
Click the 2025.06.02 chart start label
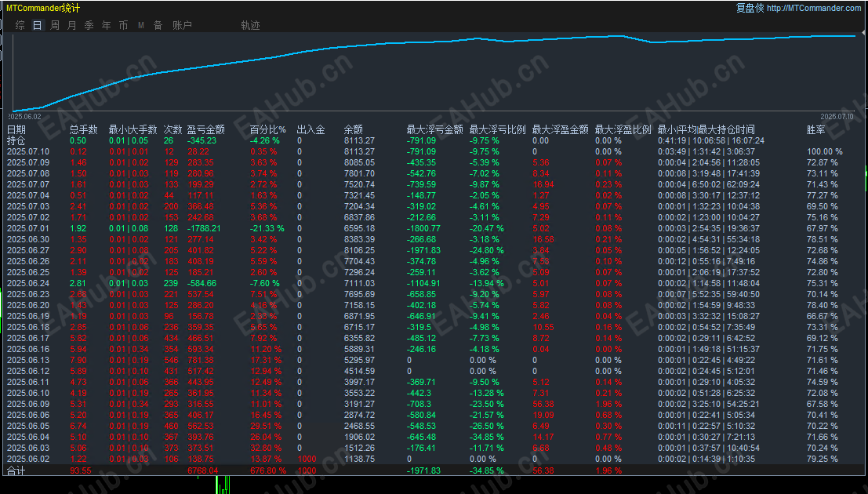pyautogui.click(x=24, y=117)
